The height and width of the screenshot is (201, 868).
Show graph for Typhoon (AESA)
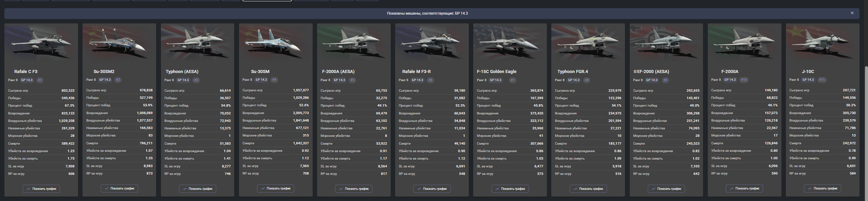coord(198,188)
